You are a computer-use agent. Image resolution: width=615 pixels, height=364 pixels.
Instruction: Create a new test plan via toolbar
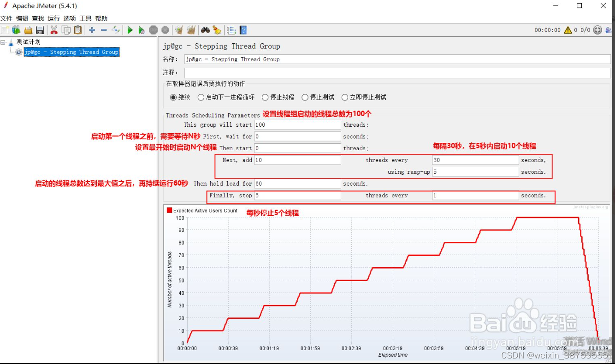(x=5, y=30)
